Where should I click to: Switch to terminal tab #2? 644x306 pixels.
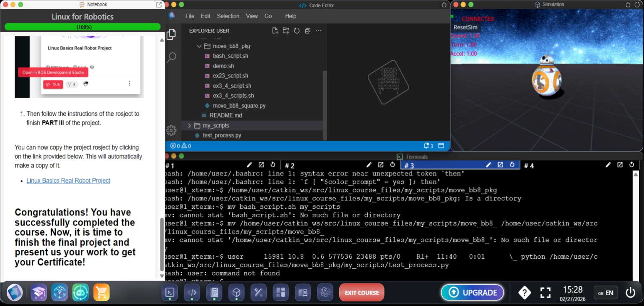click(x=290, y=166)
